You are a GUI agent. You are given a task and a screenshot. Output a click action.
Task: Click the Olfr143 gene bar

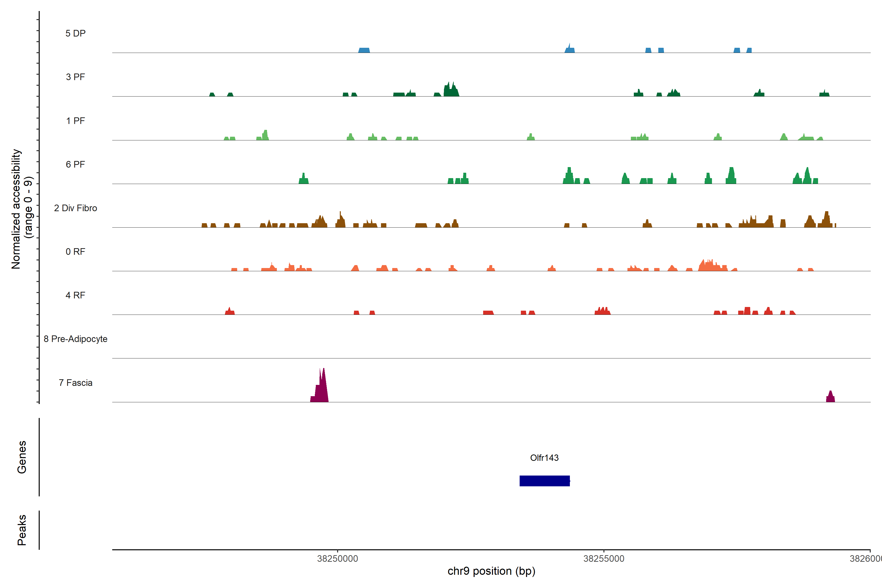[544, 481]
